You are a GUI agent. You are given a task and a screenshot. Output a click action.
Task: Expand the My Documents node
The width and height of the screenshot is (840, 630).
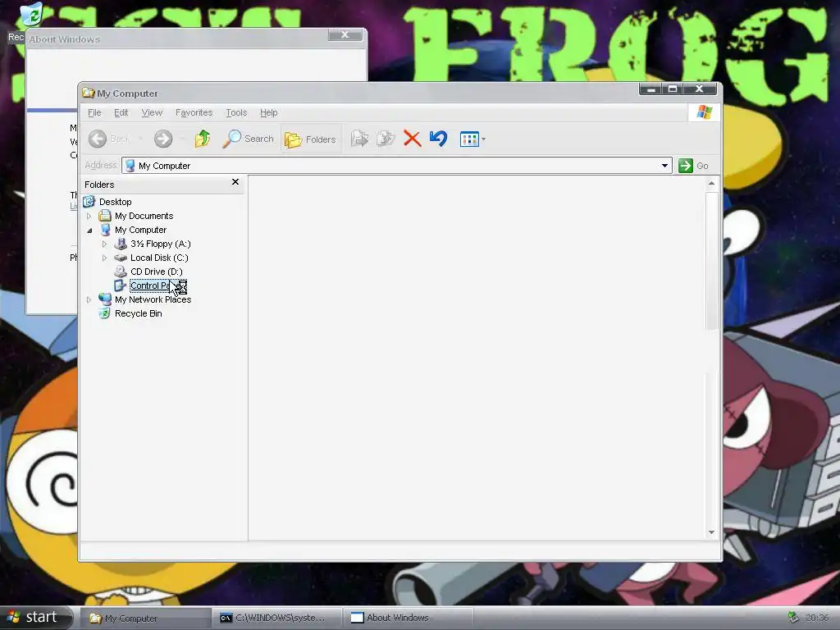[x=89, y=216]
